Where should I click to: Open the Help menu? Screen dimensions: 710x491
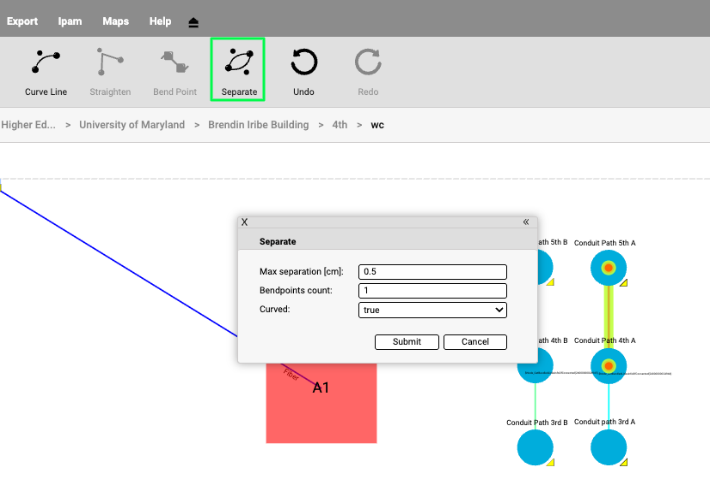pos(160,21)
